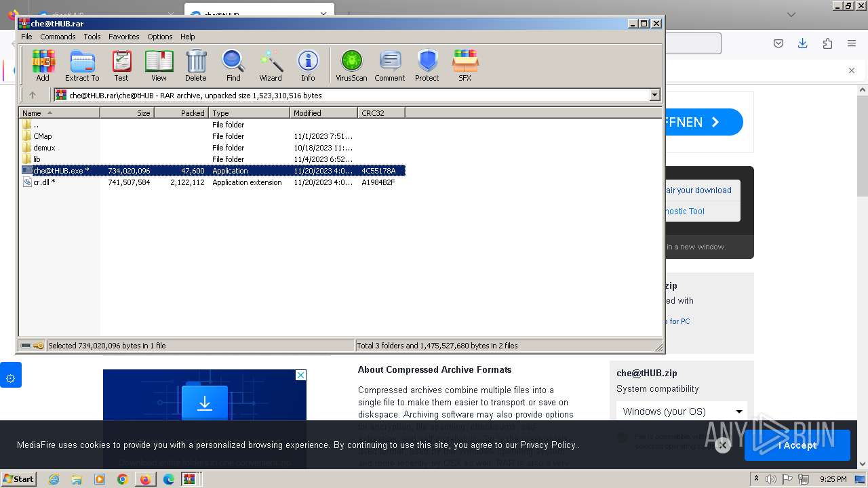The height and width of the screenshot is (488, 868).
Task: Go up one folder level arrow
Action: click(32, 95)
